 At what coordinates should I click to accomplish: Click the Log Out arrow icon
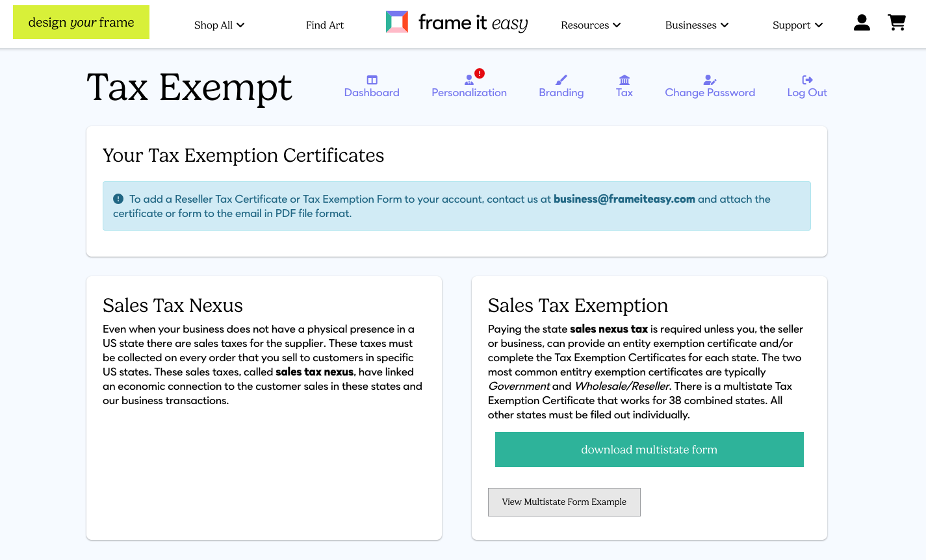(x=807, y=80)
